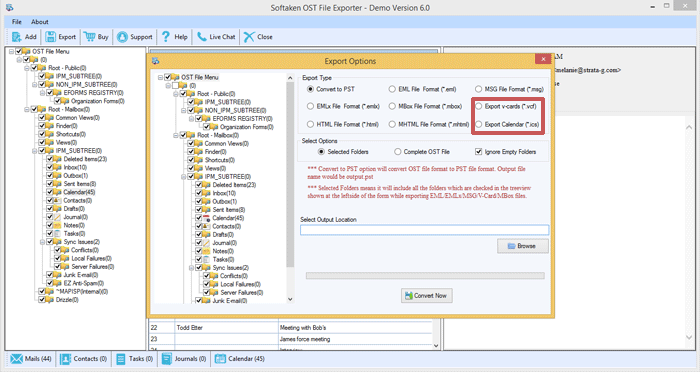
Task: Collapse Root - Public(0) node in the dialog tree
Action: click(176, 94)
